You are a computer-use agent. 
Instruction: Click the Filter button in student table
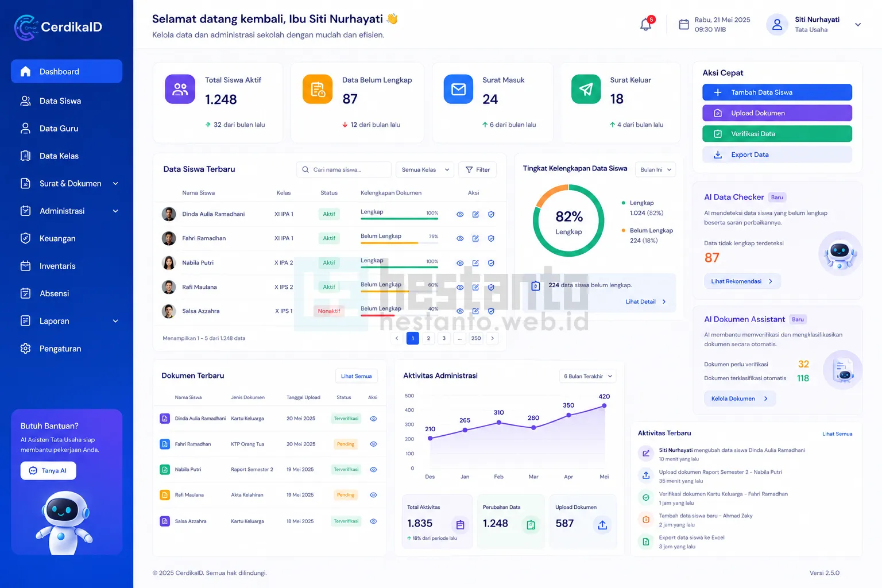click(478, 169)
